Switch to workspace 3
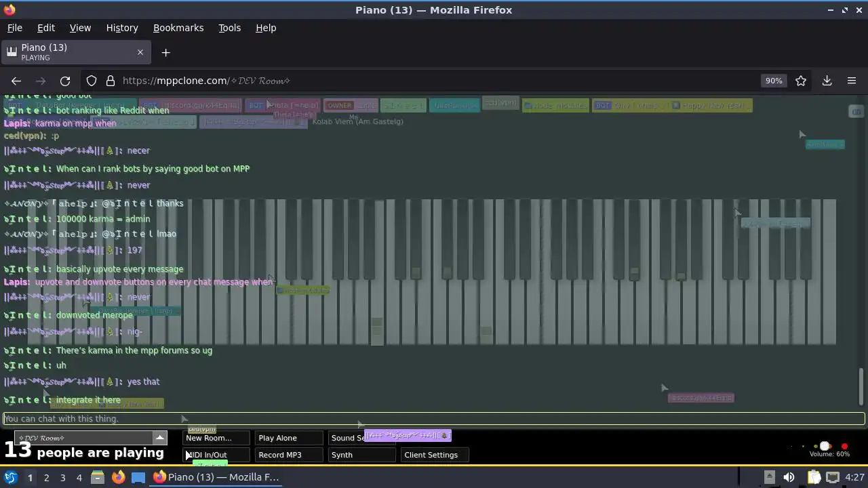868x488 pixels. 62,477
